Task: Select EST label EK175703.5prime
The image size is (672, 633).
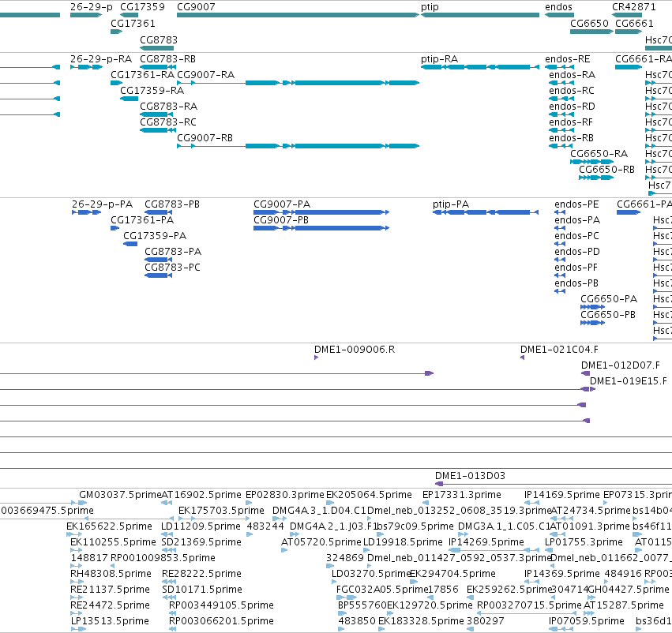Action: tap(222, 511)
